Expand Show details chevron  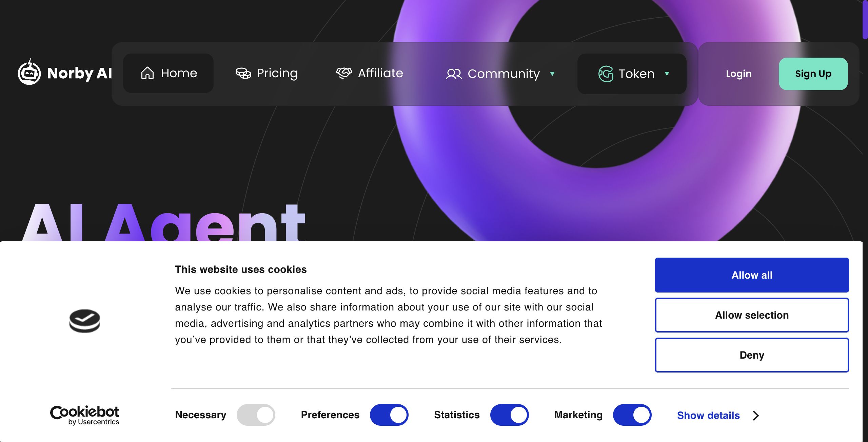[x=756, y=416]
